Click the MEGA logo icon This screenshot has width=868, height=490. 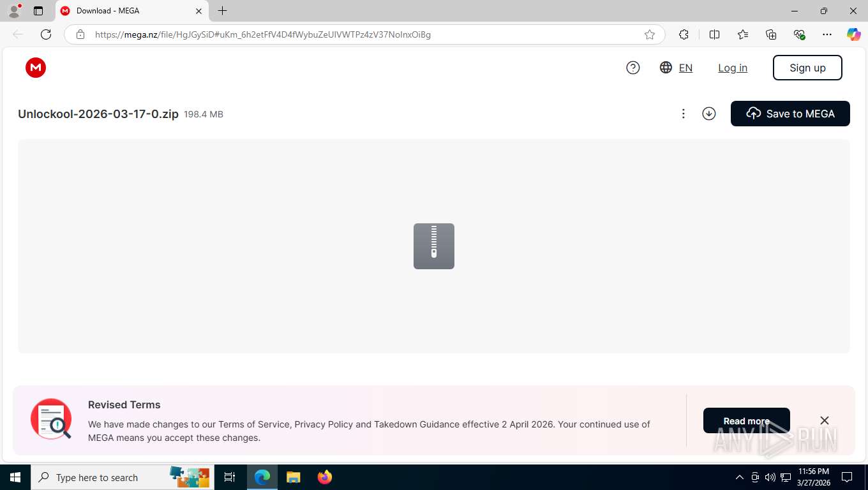point(36,68)
